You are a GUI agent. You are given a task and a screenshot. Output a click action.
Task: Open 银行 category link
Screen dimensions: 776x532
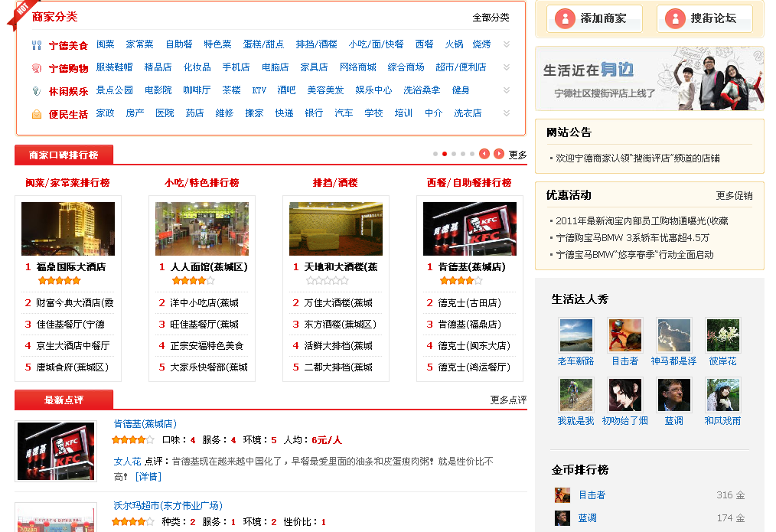pos(314,113)
